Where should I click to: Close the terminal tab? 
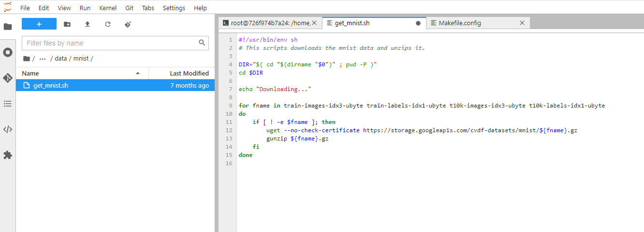[314, 23]
